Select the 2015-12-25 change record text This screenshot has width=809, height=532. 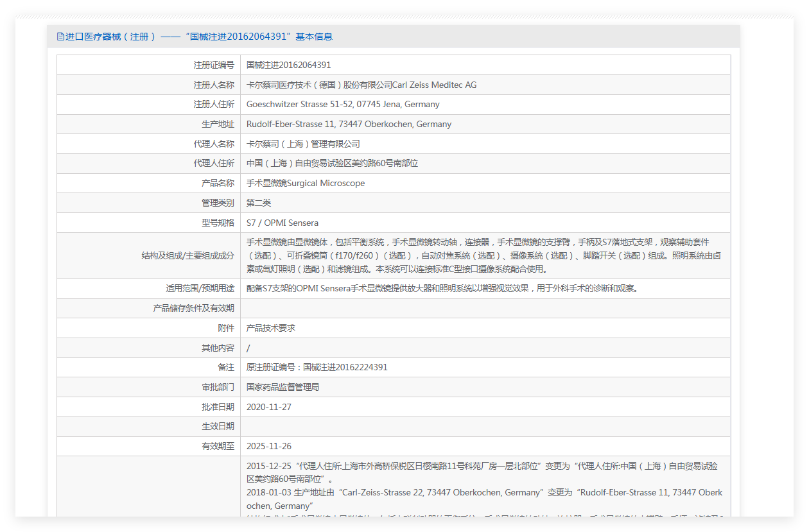(x=482, y=472)
